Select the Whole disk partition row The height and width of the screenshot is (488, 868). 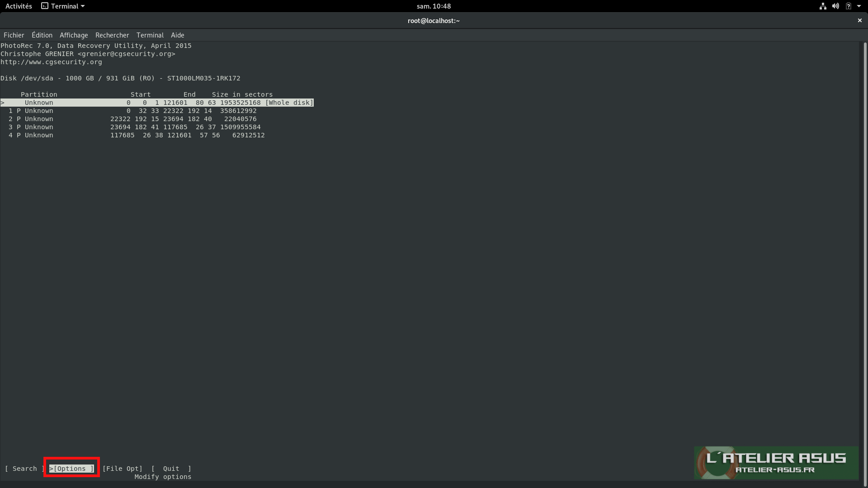[x=157, y=103]
